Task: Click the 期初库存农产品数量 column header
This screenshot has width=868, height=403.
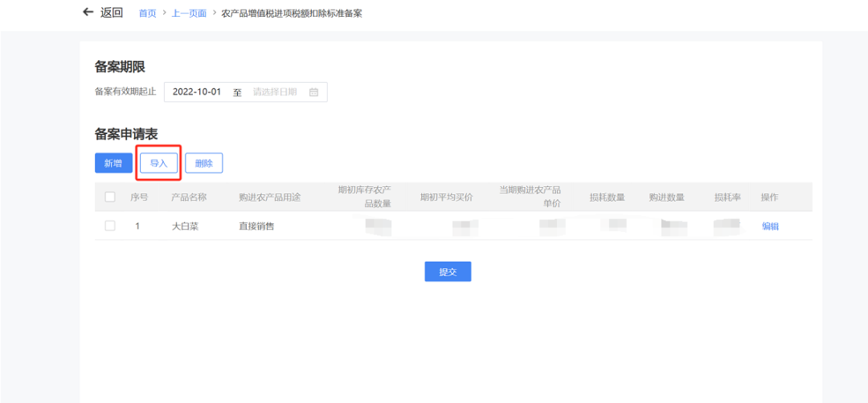Action: pos(365,197)
